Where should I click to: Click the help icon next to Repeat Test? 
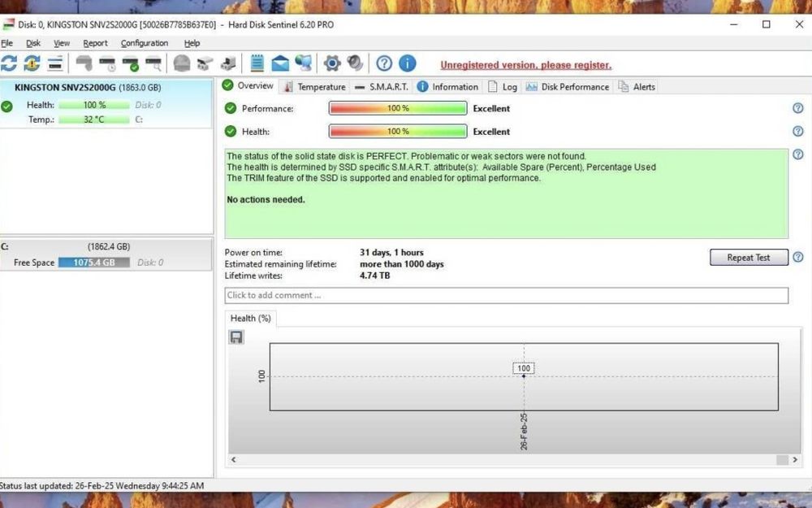click(798, 257)
